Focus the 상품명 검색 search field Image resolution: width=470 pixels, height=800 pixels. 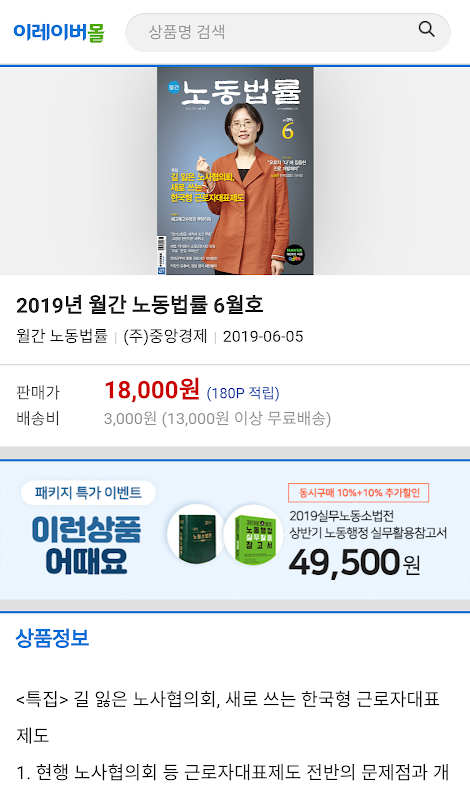288,32
